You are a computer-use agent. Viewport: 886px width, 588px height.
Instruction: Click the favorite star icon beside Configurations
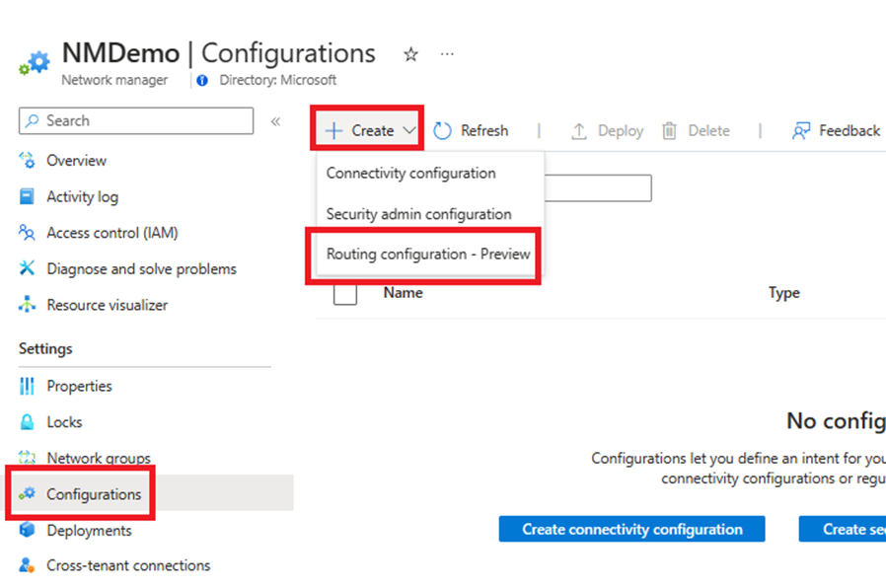tap(410, 54)
